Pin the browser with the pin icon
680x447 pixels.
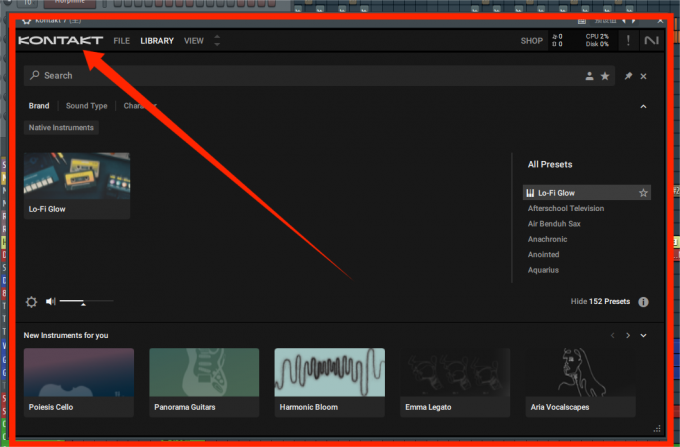pos(628,76)
